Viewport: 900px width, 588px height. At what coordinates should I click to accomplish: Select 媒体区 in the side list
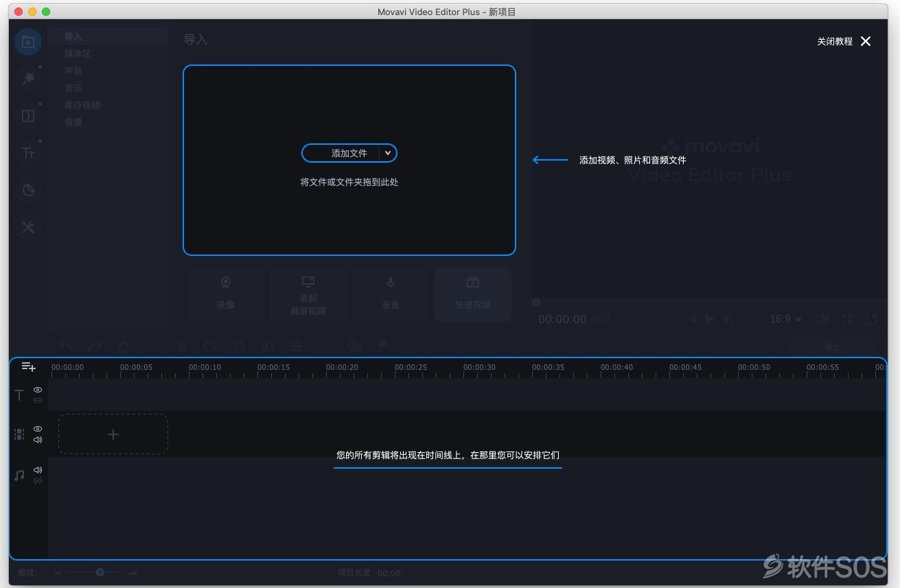[78, 54]
